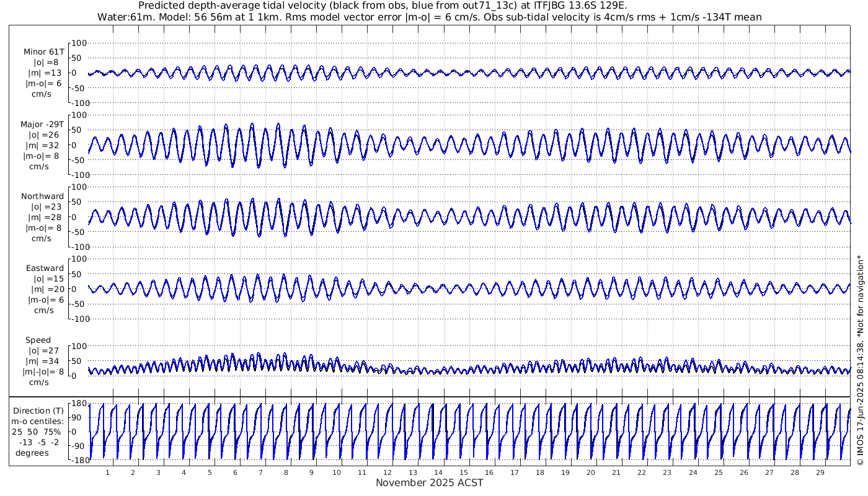Click day 29 on the time axis
868x496 pixels.
[x=820, y=472]
